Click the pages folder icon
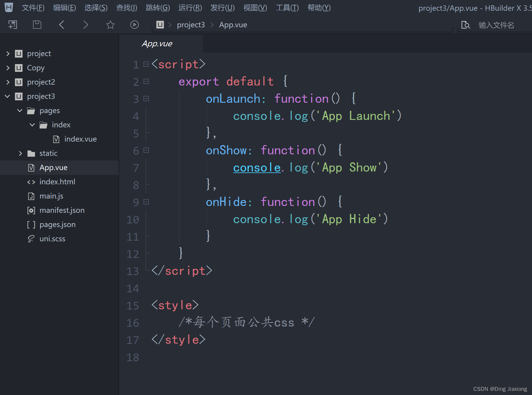Screen dimensions: 532x395 31,111
